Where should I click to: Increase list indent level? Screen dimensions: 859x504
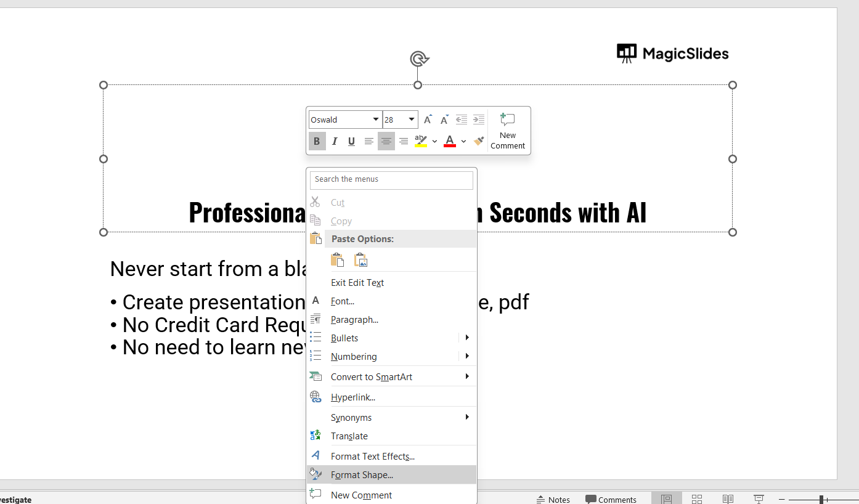478,120
